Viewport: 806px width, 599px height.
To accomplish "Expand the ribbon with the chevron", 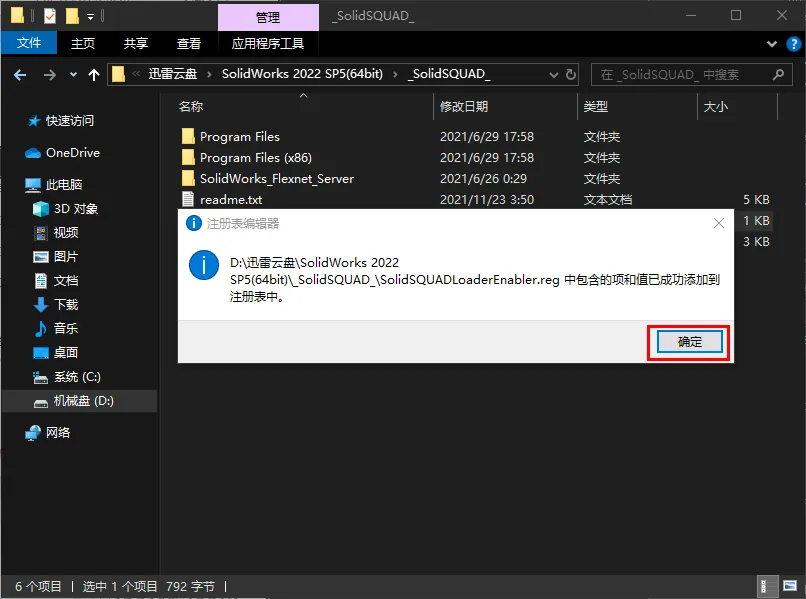I will [x=772, y=44].
